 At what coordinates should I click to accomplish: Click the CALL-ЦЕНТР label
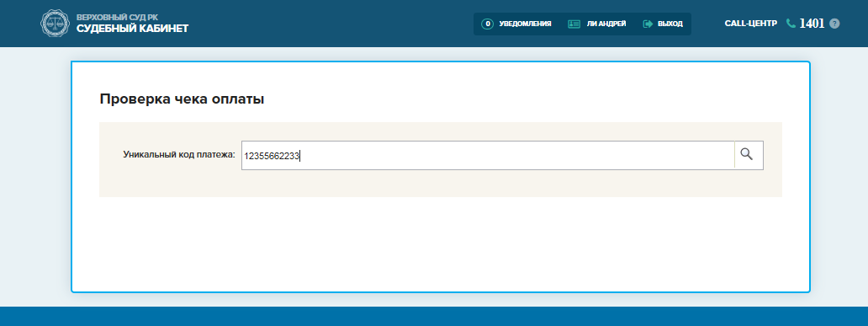point(750,24)
